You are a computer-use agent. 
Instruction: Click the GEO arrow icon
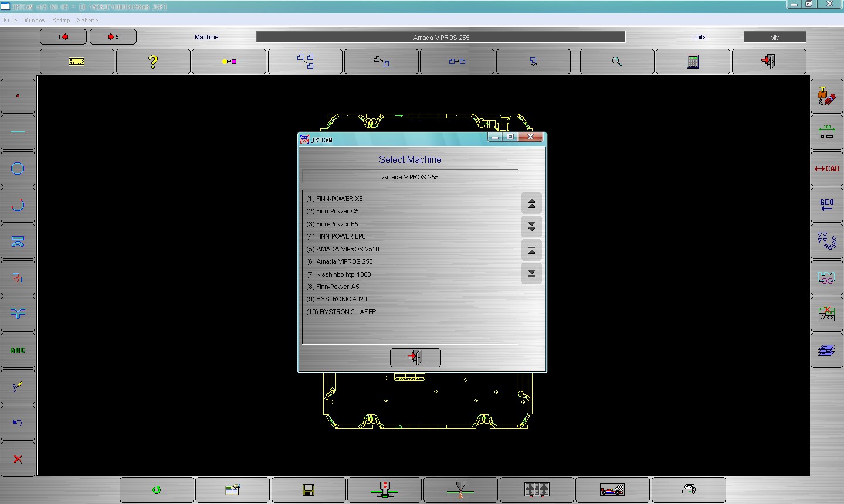pyautogui.click(x=827, y=205)
